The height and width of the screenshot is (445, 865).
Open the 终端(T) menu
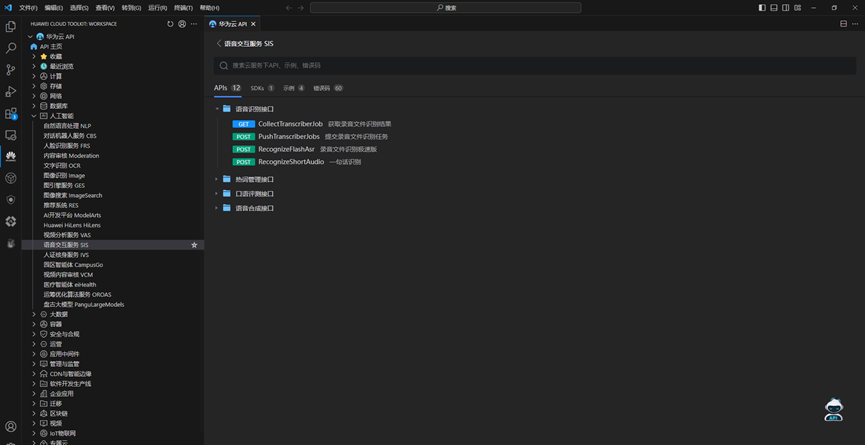(x=183, y=8)
